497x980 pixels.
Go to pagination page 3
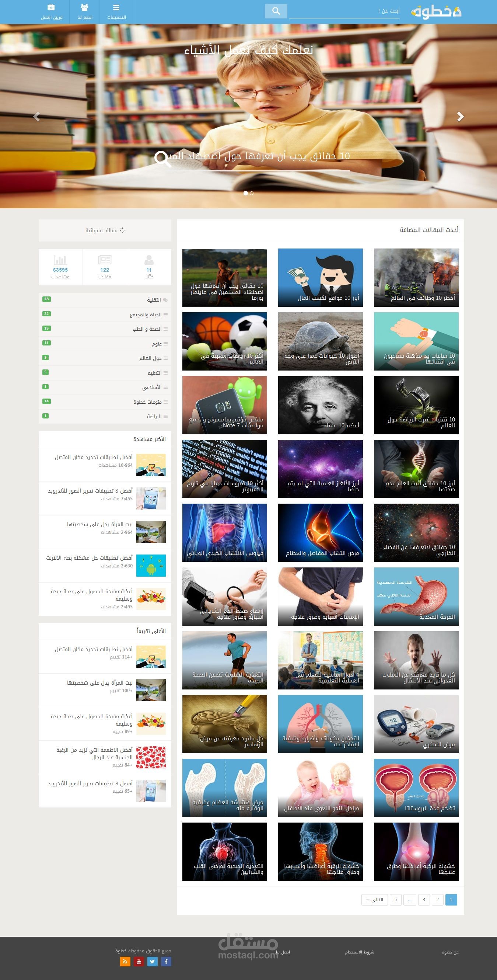click(424, 899)
